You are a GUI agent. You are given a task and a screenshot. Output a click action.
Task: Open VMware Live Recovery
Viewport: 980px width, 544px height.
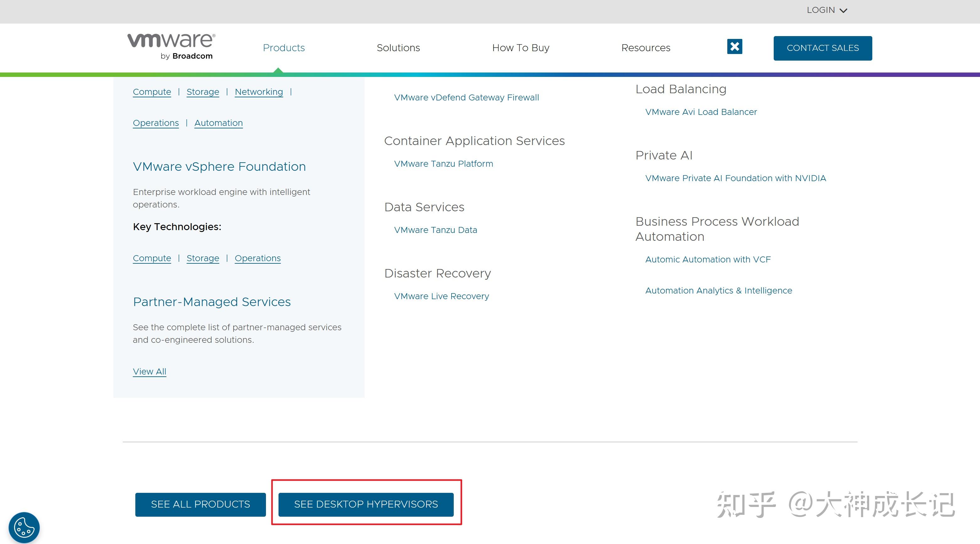point(441,296)
